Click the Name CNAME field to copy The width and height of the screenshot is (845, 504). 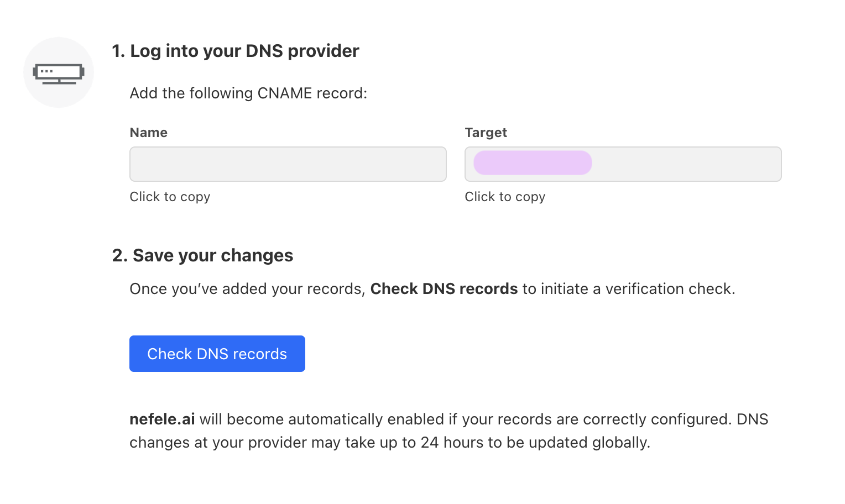(288, 164)
